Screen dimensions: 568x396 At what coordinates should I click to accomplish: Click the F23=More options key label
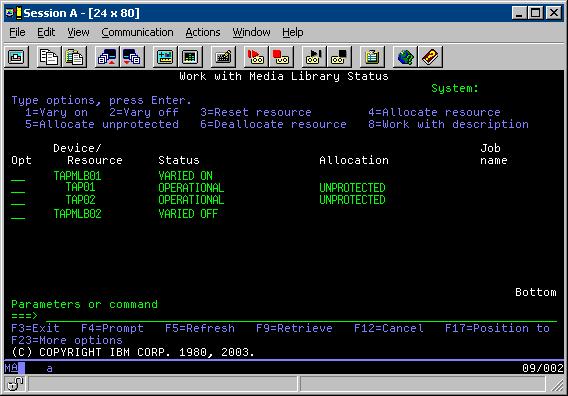[67, 340]
